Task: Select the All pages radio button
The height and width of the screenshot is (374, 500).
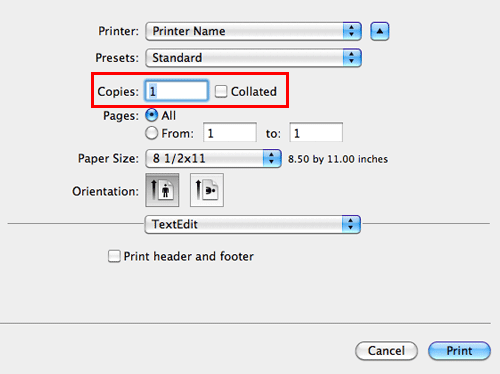Action: (152, 115)
